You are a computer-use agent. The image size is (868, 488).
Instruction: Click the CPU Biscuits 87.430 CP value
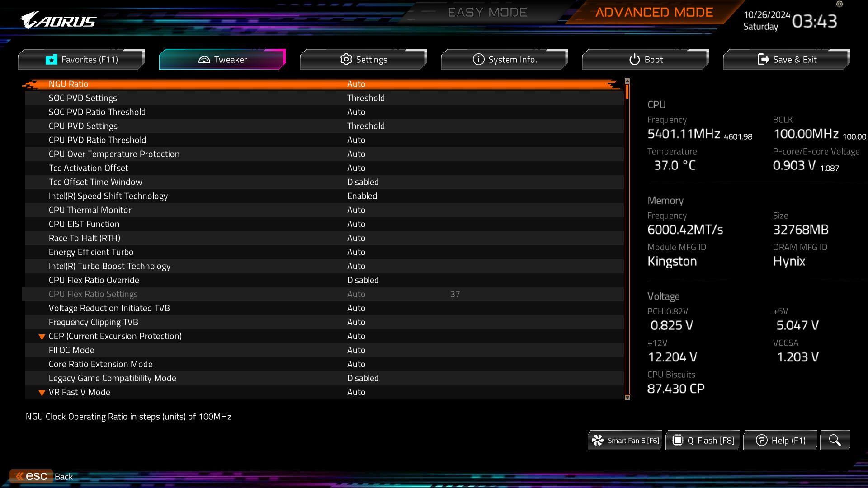(676, 389)
